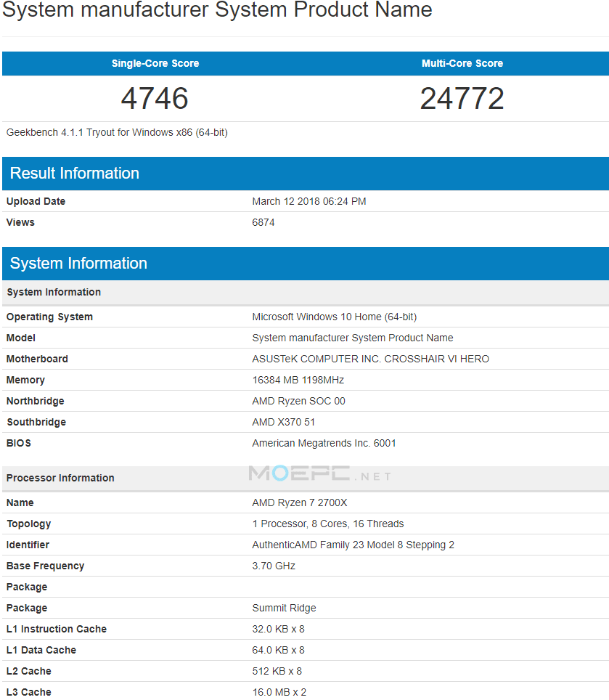Select the 'Model' label

pyautogui.click(x=21, y=338)
